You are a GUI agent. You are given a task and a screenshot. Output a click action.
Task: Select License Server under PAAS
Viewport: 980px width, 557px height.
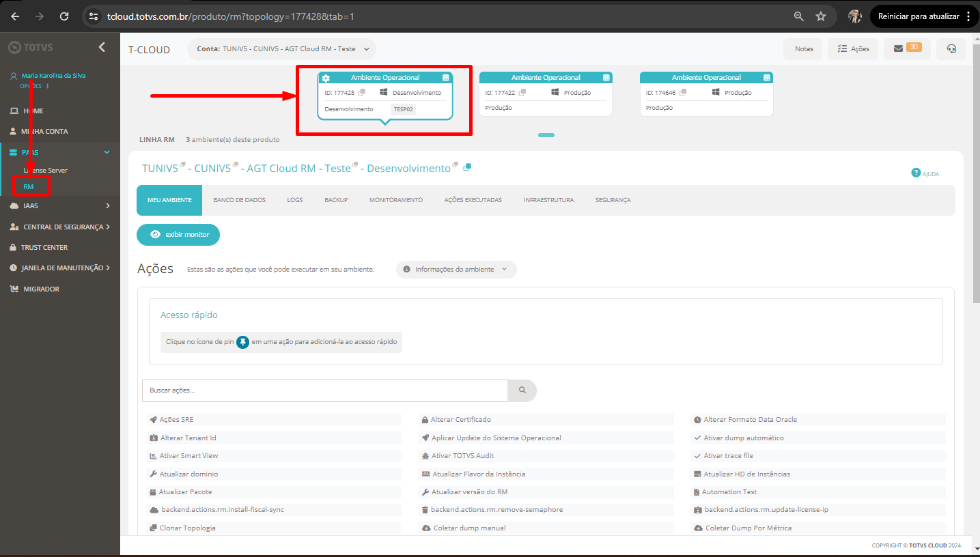pos(45,170)
